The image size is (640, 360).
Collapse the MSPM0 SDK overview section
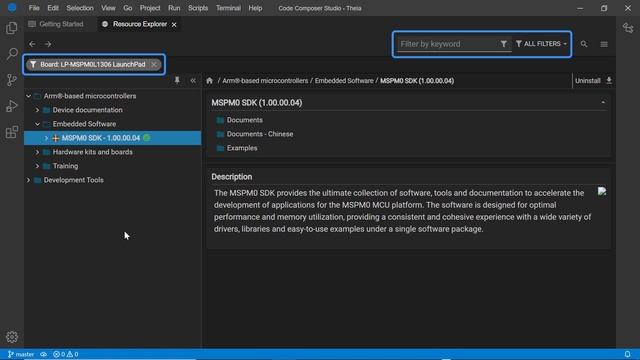603,102
